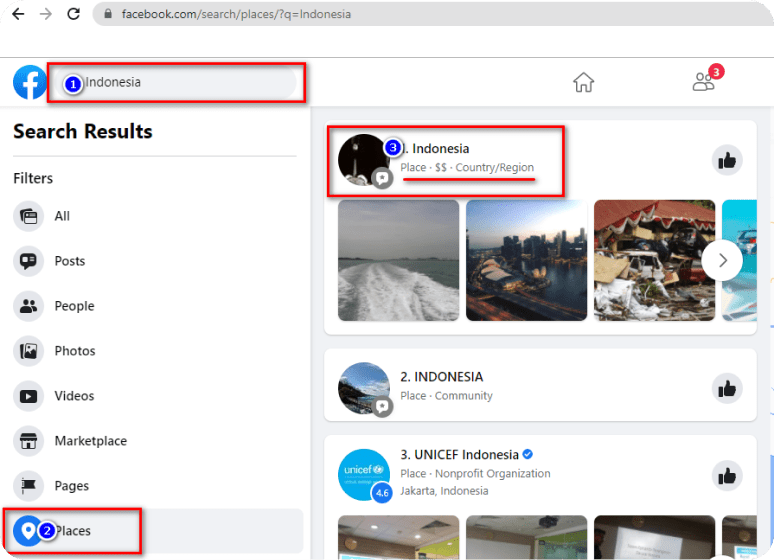Like the Indonesia Country/Region place
Viewport: 774px width, 560px height.
[727, 160]
